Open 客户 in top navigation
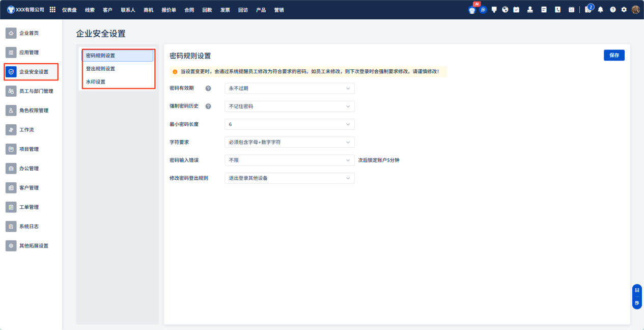The width and height of the screenshot is (644, 330). click(x=107, y=10)
